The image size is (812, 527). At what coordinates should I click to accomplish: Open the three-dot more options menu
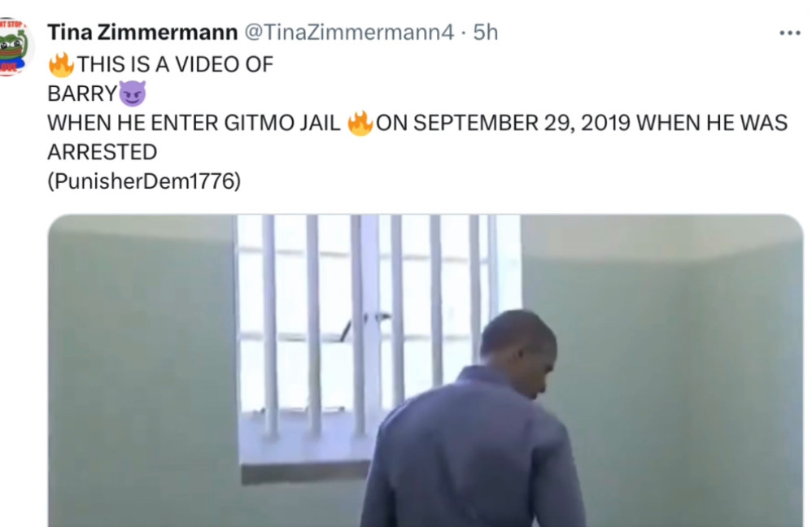789,33
